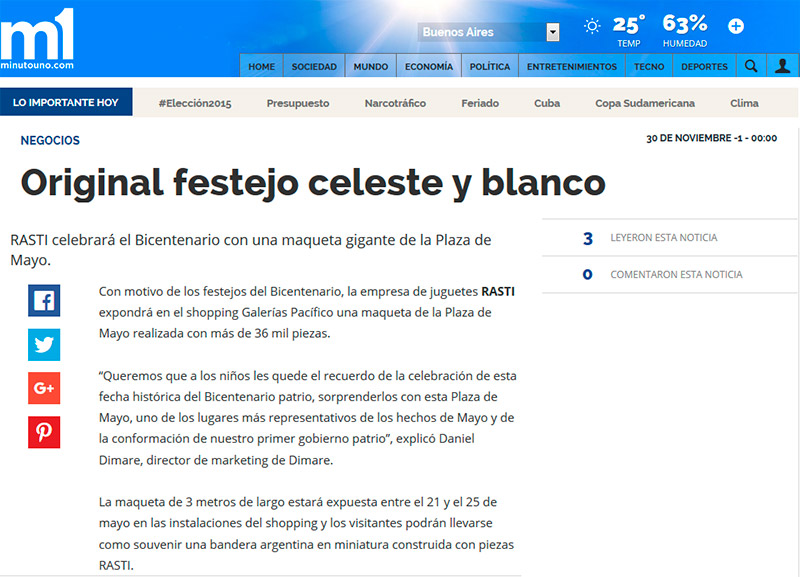Click the headline Original festejo celeste y blanco
Screen dimensions: 800x577
313,183
